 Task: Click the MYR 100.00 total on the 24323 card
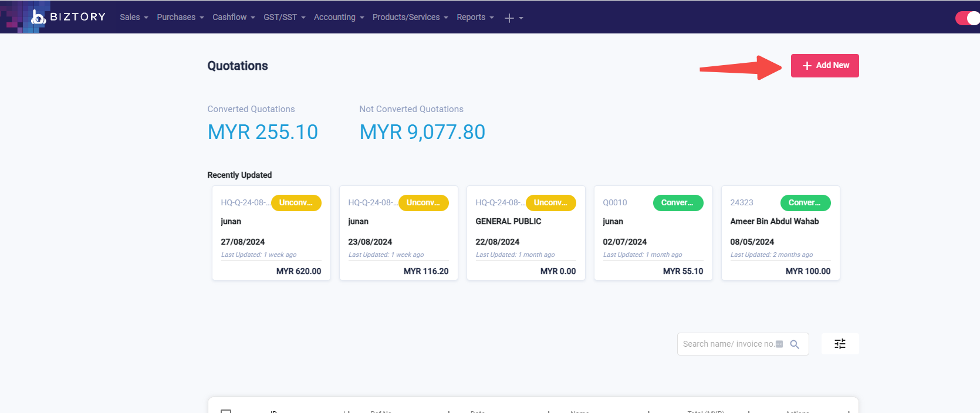point(808,271)
